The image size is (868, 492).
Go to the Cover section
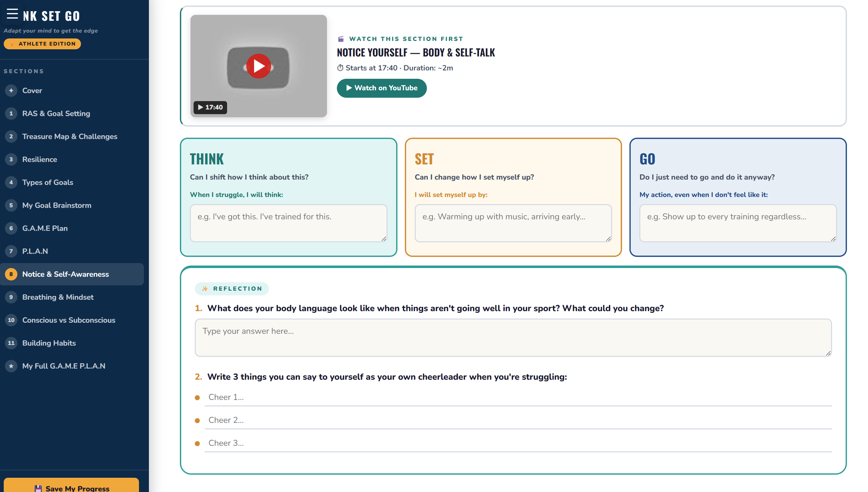[x=72, y=91]
